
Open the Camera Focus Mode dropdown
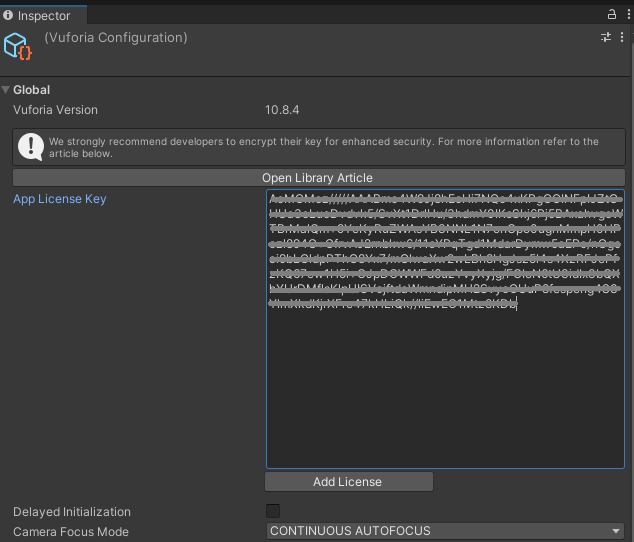(445, 531)
